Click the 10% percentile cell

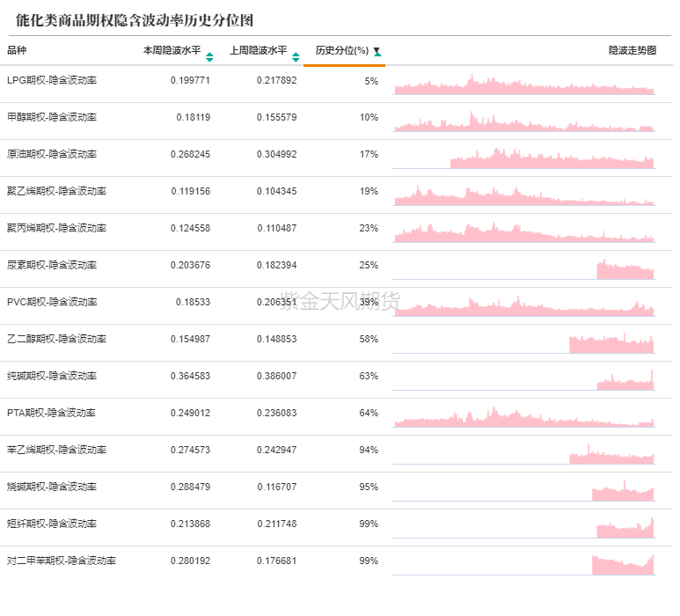(x=369, y=117)
